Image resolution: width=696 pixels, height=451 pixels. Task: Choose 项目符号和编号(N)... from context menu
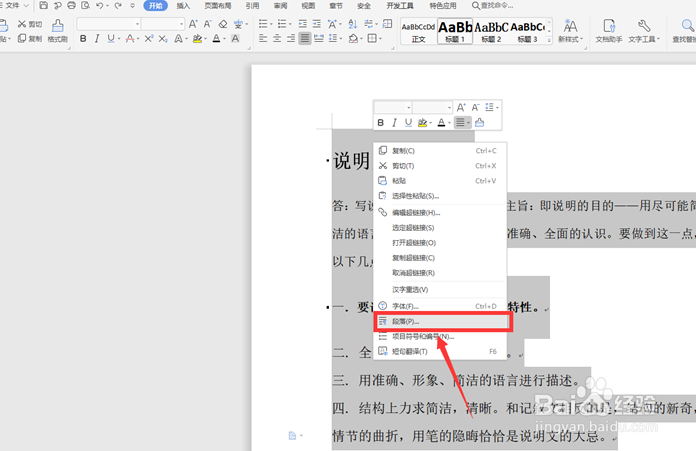(x=441, y=336)
